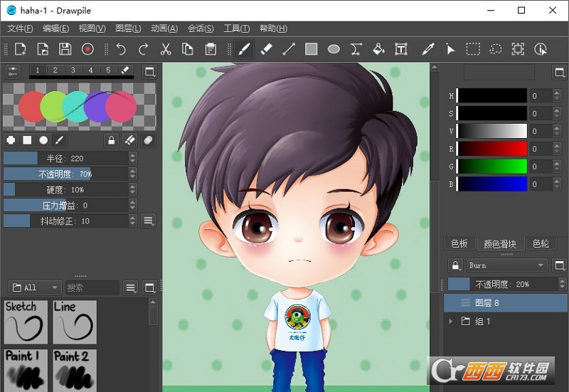Screen dimensions: 569x392
Task: Toggle the layer lock button
Action: 455,265
